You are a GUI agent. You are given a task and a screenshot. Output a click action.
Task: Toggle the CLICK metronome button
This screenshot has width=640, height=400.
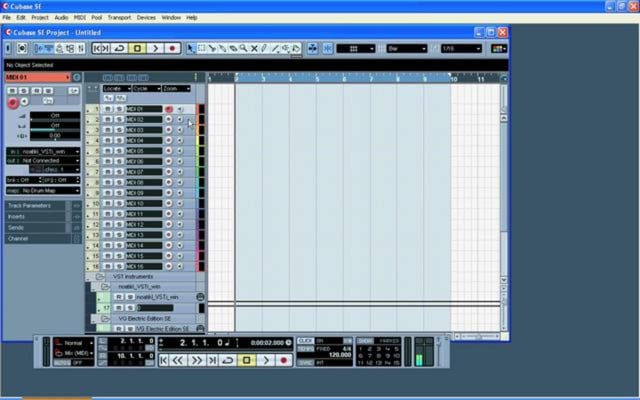tap(305, 341)
